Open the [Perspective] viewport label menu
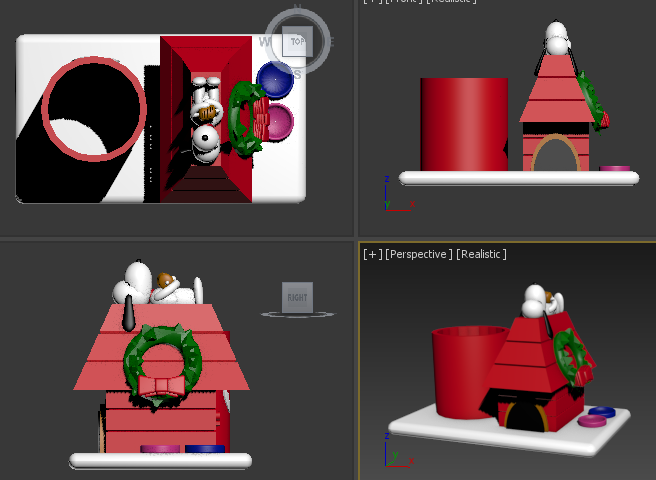 click(x=419, y=254)
